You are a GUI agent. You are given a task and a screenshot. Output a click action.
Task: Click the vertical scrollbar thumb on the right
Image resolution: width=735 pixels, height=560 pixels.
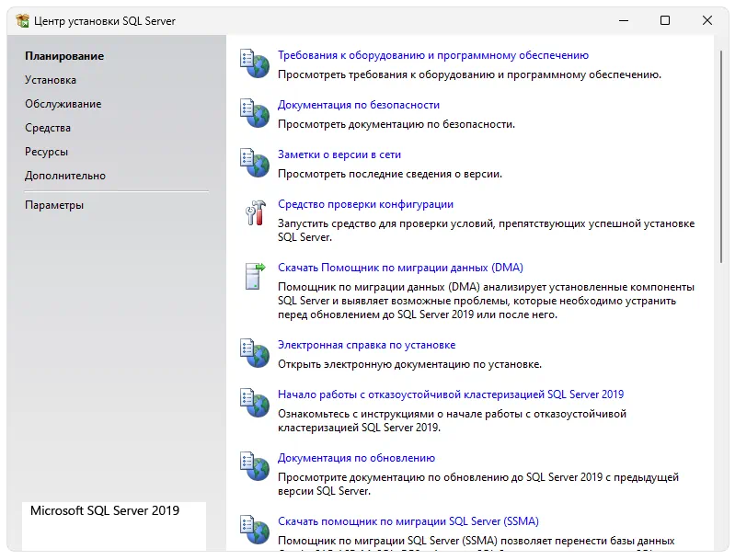point(721,157)
